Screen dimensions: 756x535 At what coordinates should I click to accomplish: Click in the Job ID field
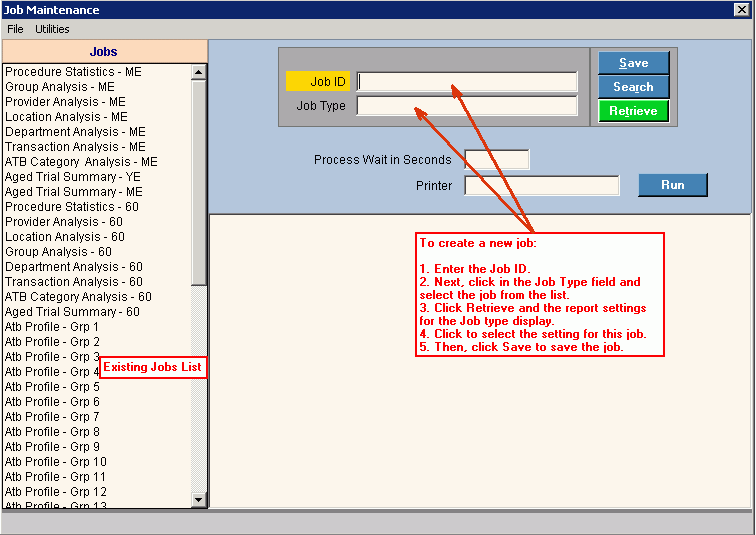[x=467, y=82]
